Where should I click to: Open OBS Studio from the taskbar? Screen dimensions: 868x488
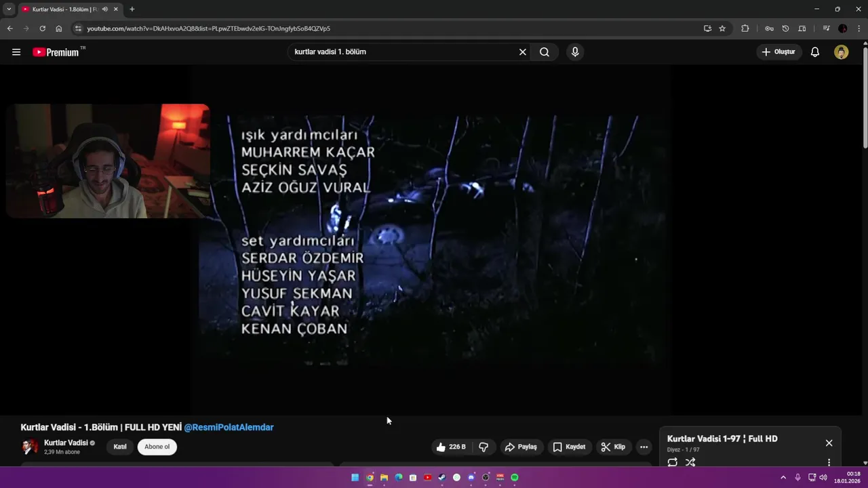[x=486, y=477]
